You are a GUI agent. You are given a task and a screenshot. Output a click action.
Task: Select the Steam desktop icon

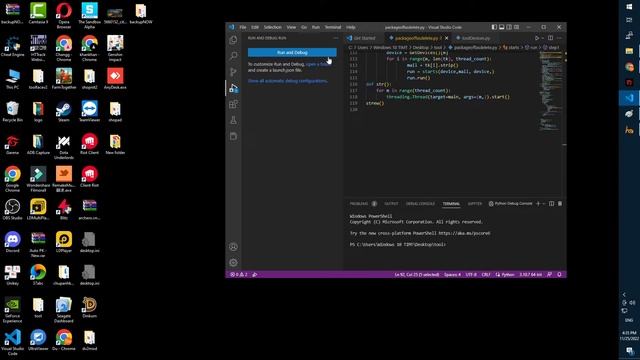[x=64, y=112]
